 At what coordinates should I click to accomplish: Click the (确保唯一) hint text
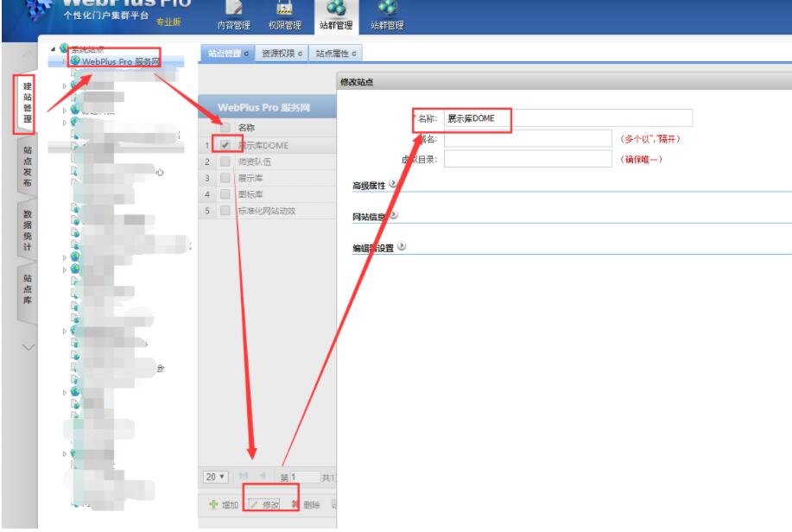pos(641,160)
